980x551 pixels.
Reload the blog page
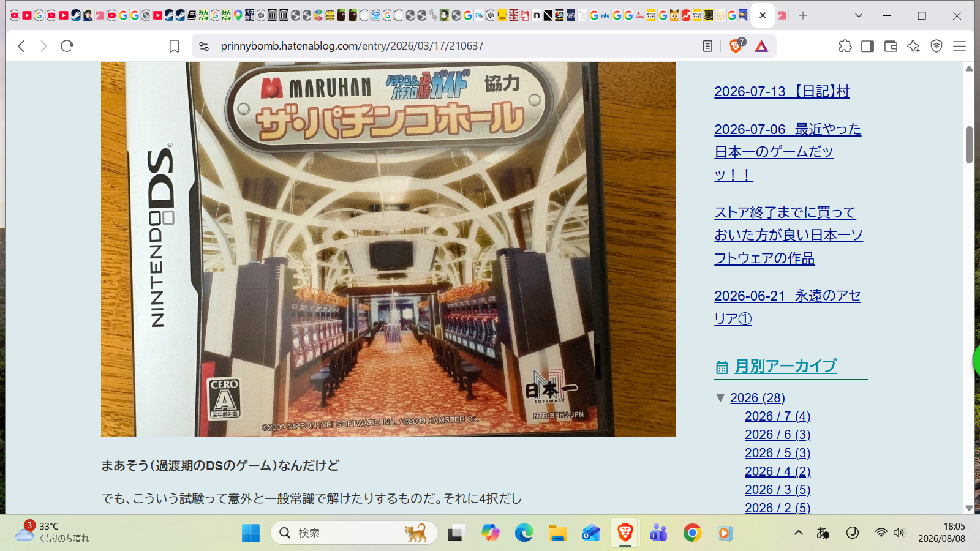point(67,46)
